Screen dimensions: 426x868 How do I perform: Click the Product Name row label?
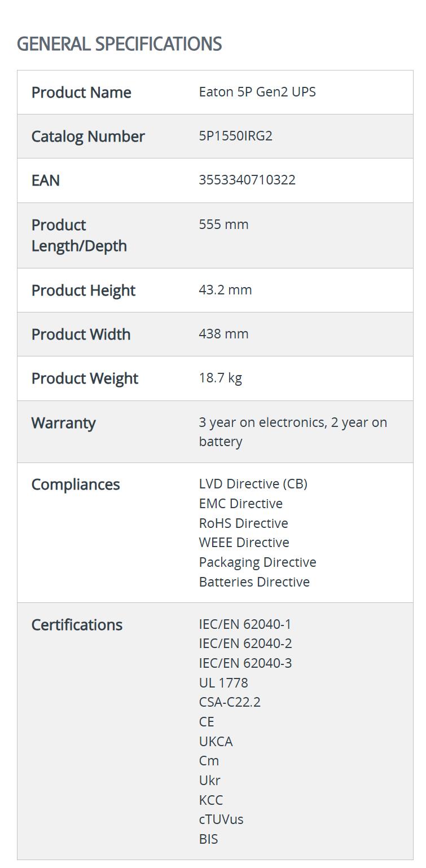point(81,92)
